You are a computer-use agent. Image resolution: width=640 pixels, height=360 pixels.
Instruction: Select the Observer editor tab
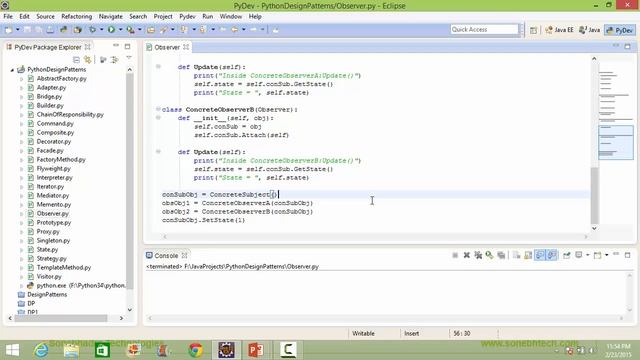click(167, 47)
